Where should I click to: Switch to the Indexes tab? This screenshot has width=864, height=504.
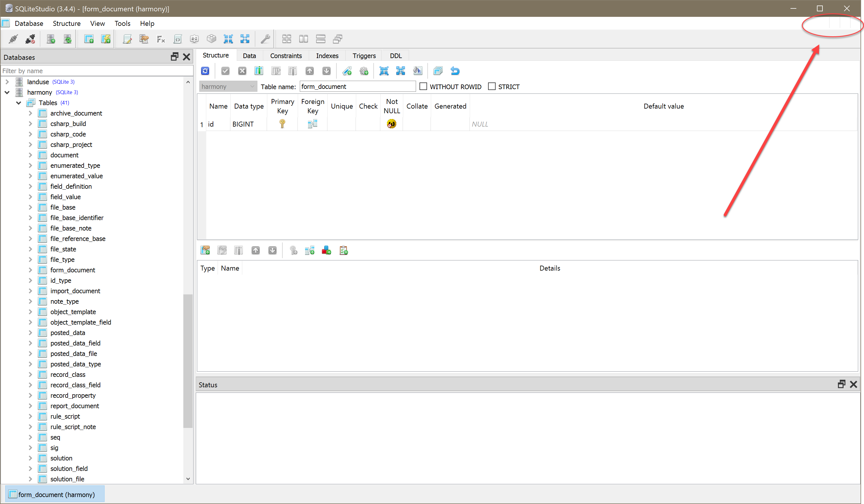[x=327, y=55]
